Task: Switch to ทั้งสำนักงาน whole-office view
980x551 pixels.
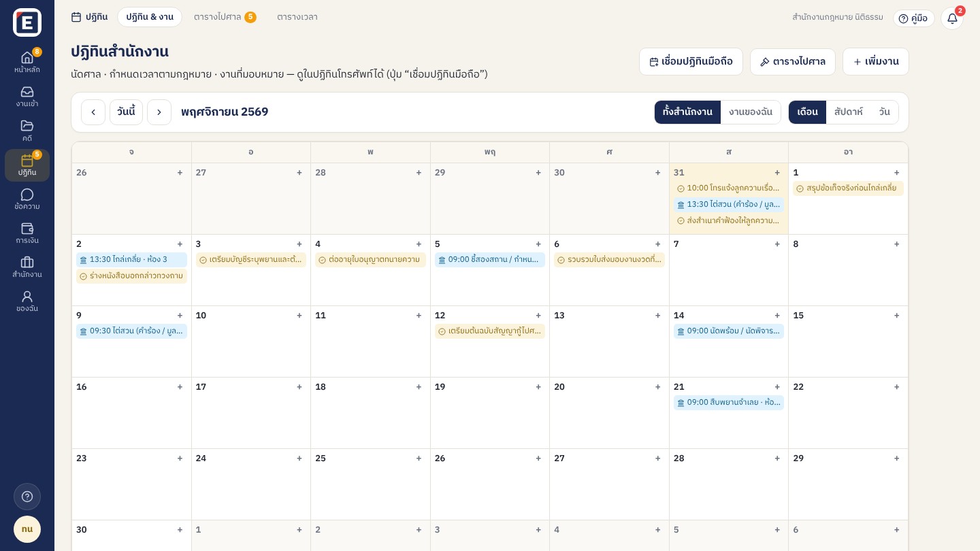Action: (687, 112)
